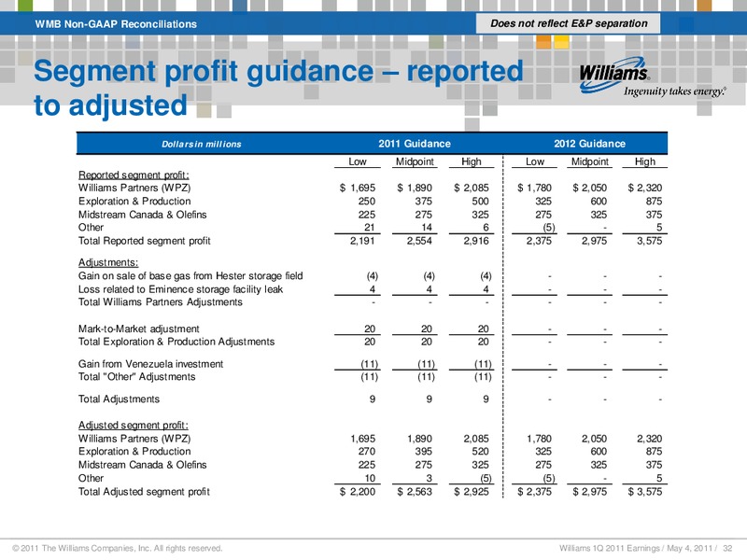Click the 2,916 total reported high value

click(x=476, y=241)
